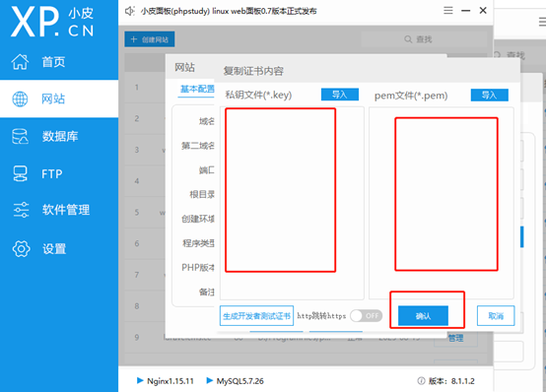This screenshot has height=392, width=546.
Task: Import private key file with 导入
Action: (x=339, y=95)
